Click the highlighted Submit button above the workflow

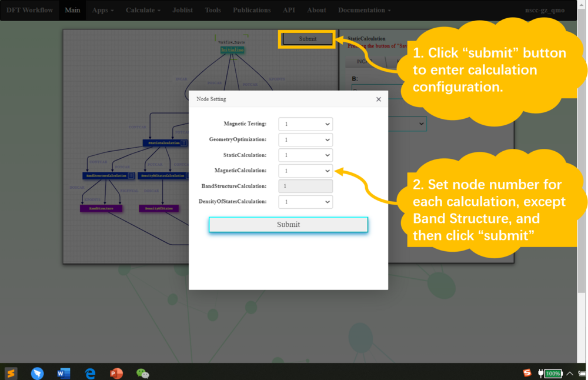tap(306, 38)
